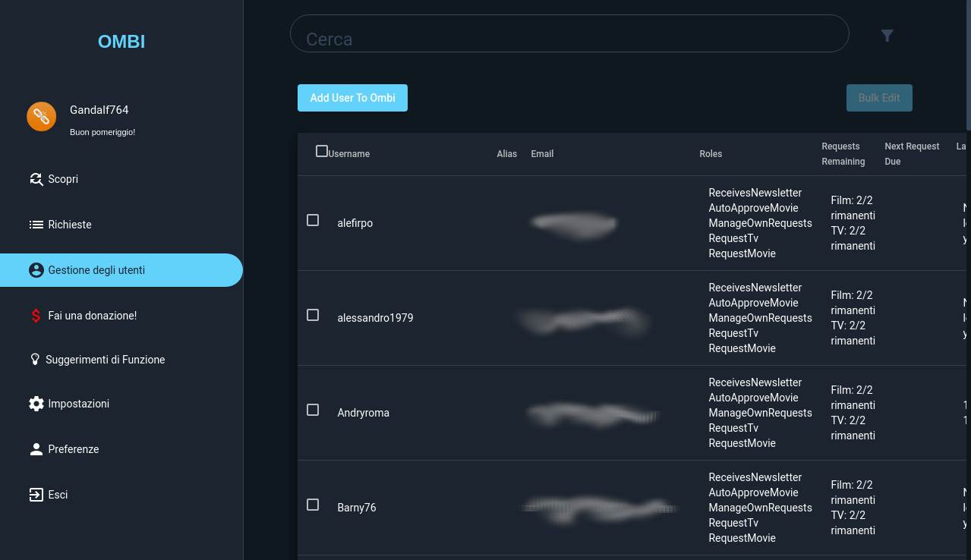
Task: Check the checkbox for alessandro1979
Action: (313, 315)
